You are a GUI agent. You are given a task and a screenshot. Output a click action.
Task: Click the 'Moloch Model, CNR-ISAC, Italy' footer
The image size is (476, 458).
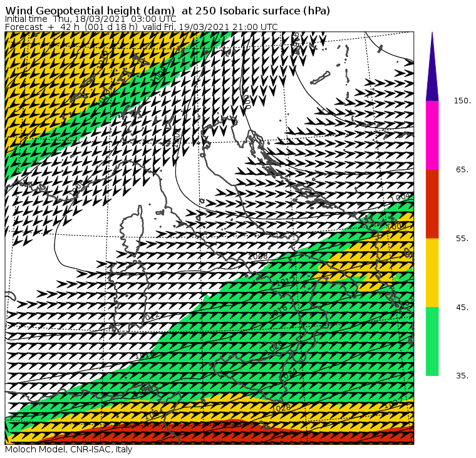click(x=69, y=450)
